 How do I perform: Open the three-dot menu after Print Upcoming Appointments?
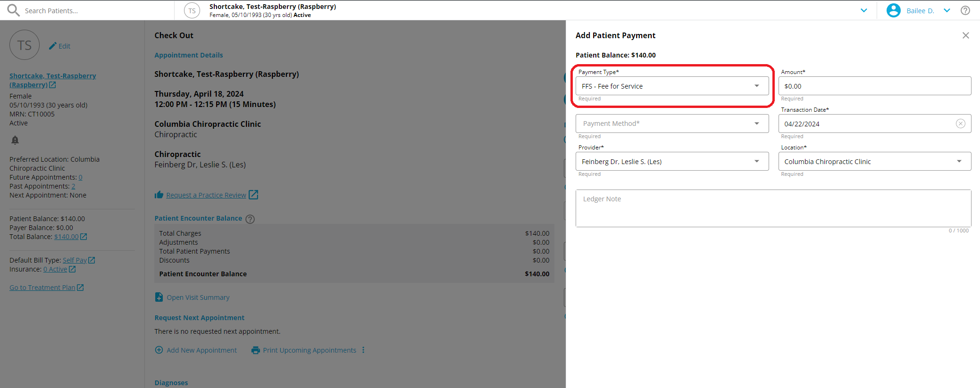[363, 350]
